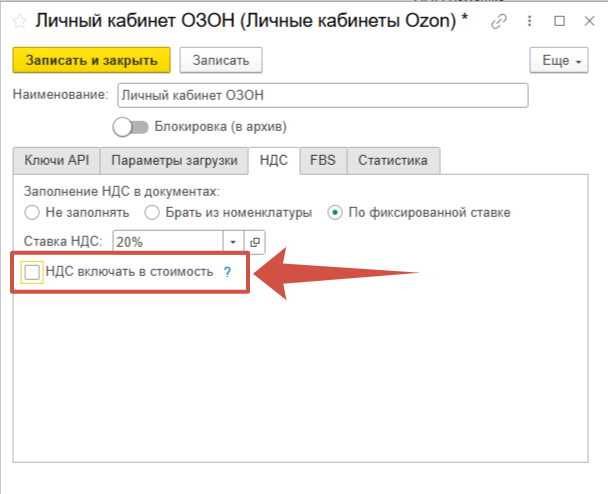Click into the Наименование text field

coord(320,95)
